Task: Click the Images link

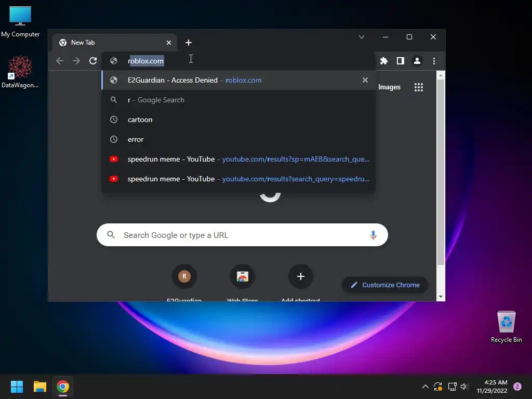Action: pos(389,87)
